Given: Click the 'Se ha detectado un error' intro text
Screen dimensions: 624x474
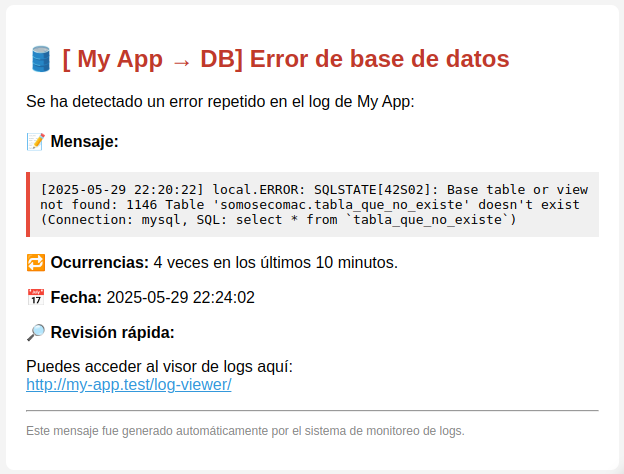Looking at the screenshot, I should [220, 101].
